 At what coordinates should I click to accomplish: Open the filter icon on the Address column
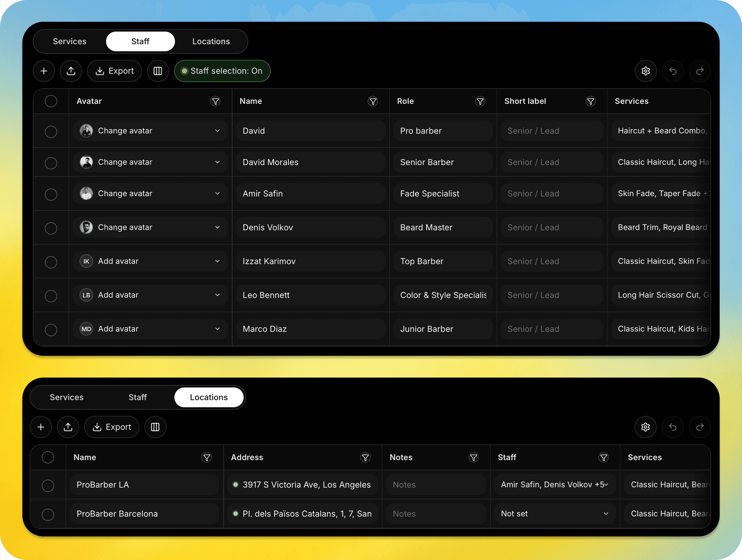click(365, 457)
